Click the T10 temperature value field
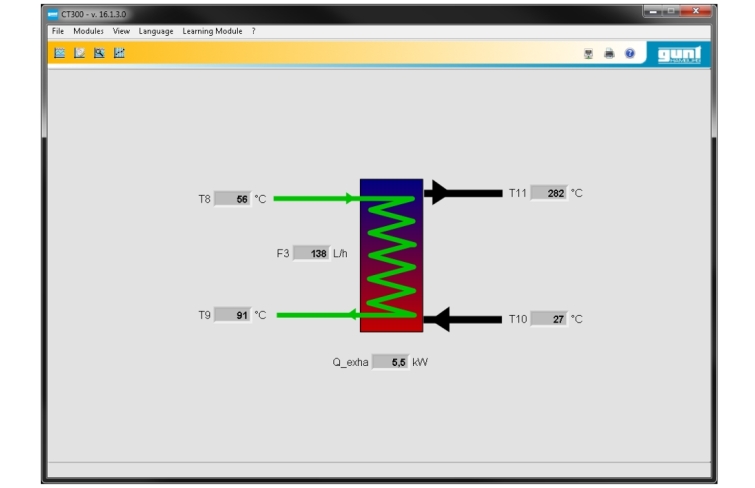The image size is (755, 488). pos(548,318)
